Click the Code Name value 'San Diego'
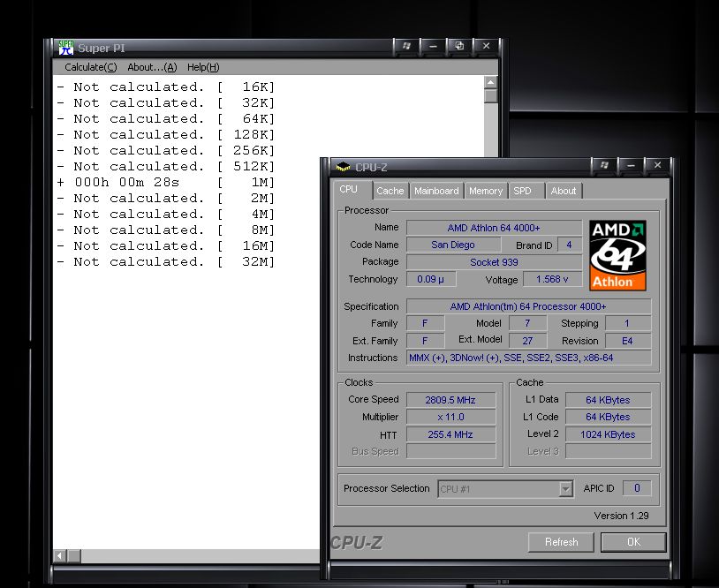Viewport: 719px width, 588px height. 453,245
